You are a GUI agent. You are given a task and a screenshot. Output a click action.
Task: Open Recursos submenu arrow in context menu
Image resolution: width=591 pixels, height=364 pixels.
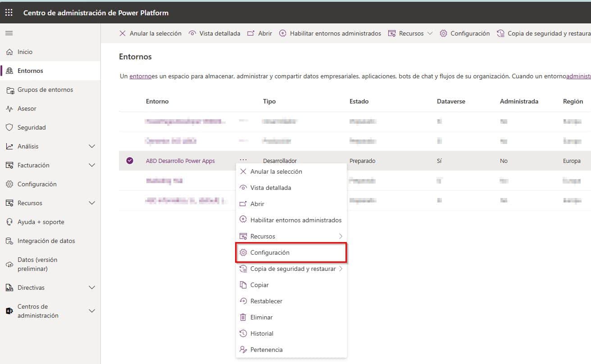coord(341,236)
